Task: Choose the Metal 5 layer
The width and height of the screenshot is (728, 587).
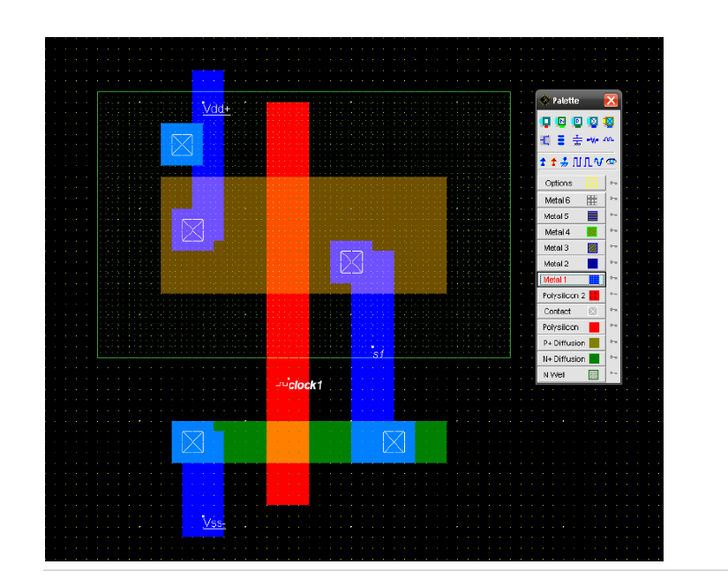Action: 572,216
